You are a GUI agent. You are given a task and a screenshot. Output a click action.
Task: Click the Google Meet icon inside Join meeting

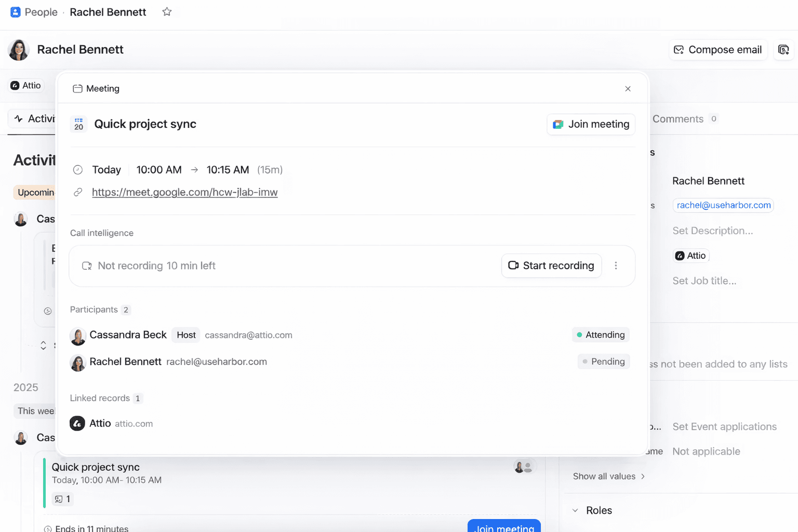557,124
